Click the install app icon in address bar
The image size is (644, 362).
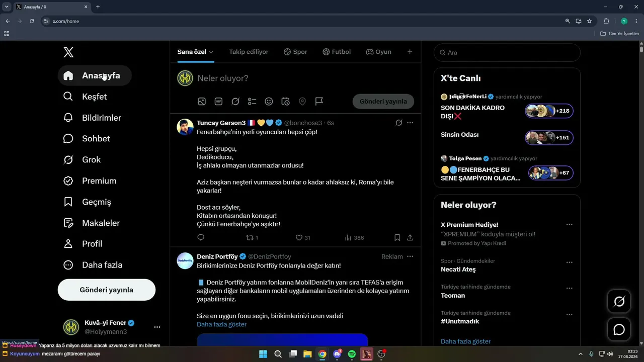pos(579,21)
